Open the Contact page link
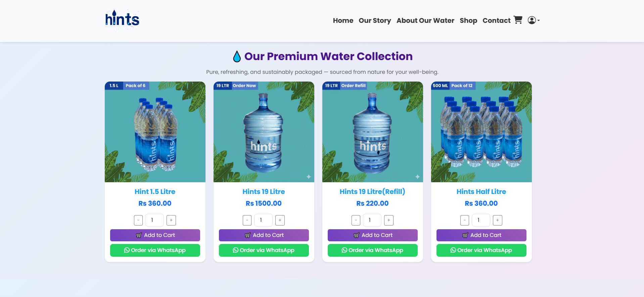 click(496, 20)
